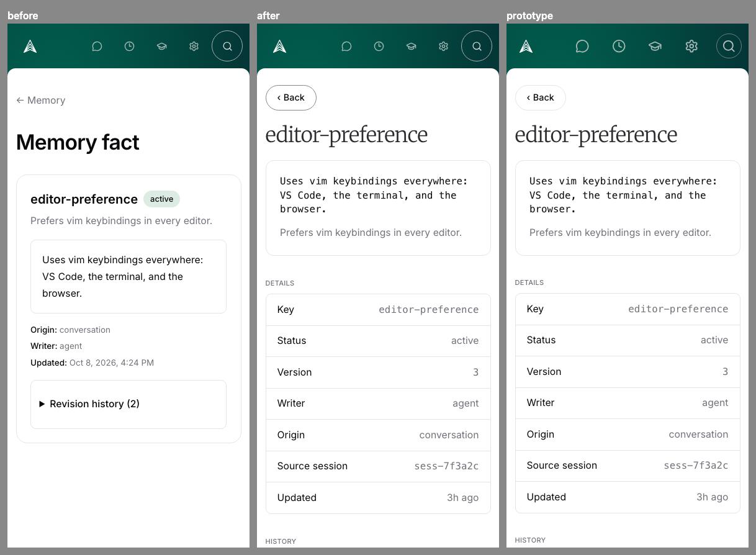Image resolution: width=756 pixels, height=555 pixels.
Task: Click the DETAILS label in the after panel
Action: click(280, 283)
